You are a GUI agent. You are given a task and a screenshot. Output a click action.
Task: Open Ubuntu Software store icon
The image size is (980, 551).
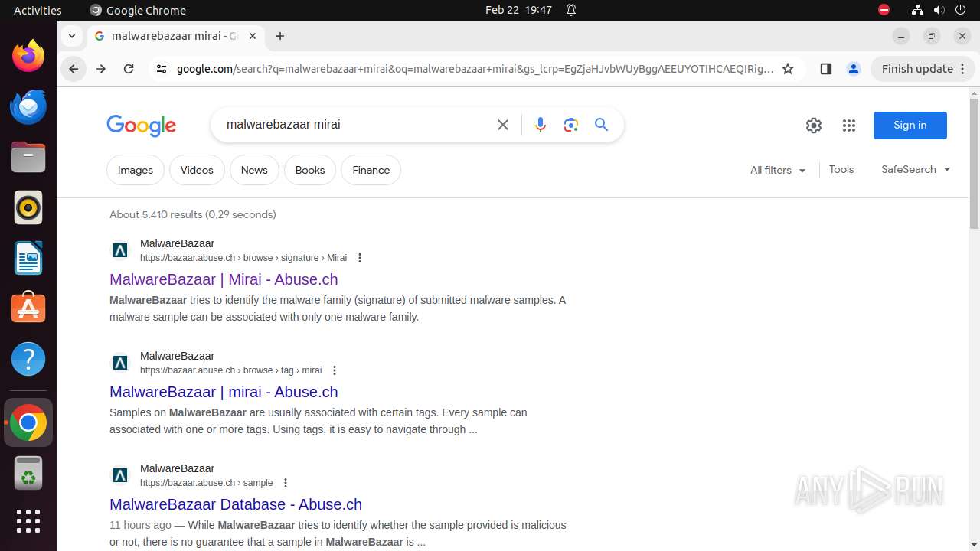click(x=28, y=308)
